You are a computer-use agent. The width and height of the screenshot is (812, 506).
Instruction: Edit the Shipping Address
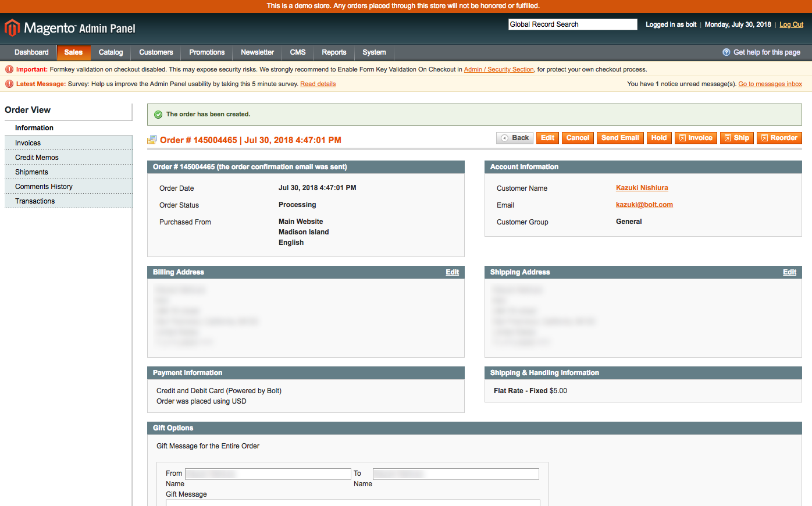pyautogui.click(x=789, y=272)
